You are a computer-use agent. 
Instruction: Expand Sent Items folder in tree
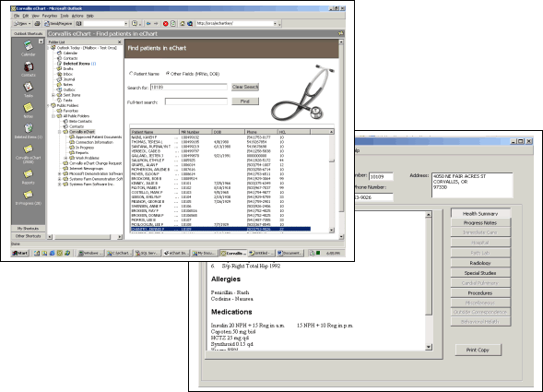coord(53,95)
